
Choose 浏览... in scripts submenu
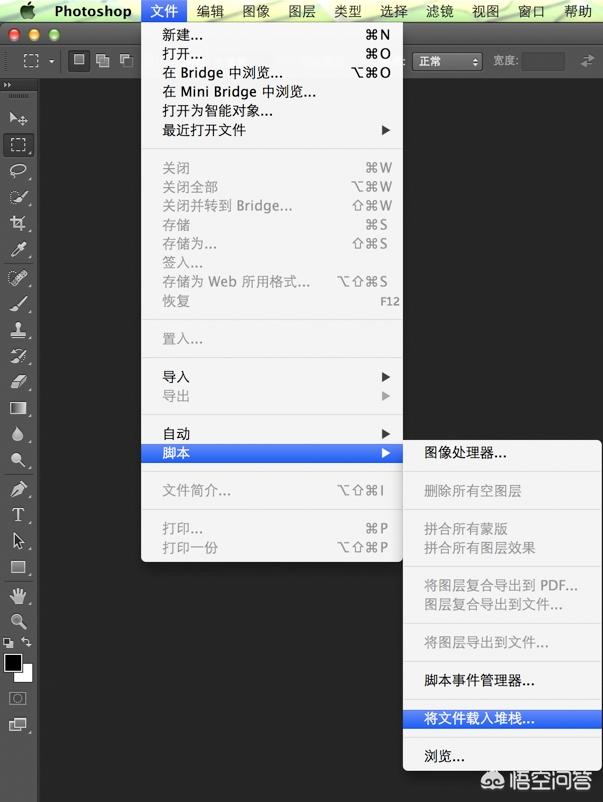tap(502, 756)
